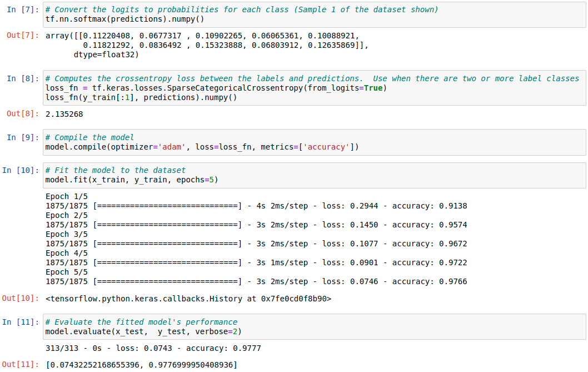Click the accuracy value 0.9722

pos(453,263)
